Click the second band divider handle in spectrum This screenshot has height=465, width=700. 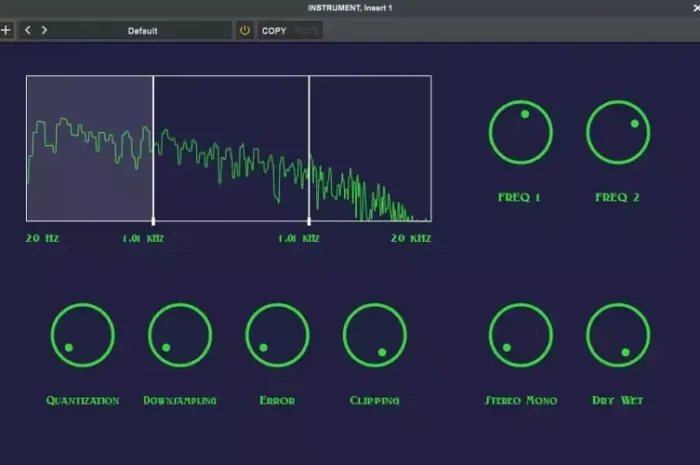click(x=309, y=220)
